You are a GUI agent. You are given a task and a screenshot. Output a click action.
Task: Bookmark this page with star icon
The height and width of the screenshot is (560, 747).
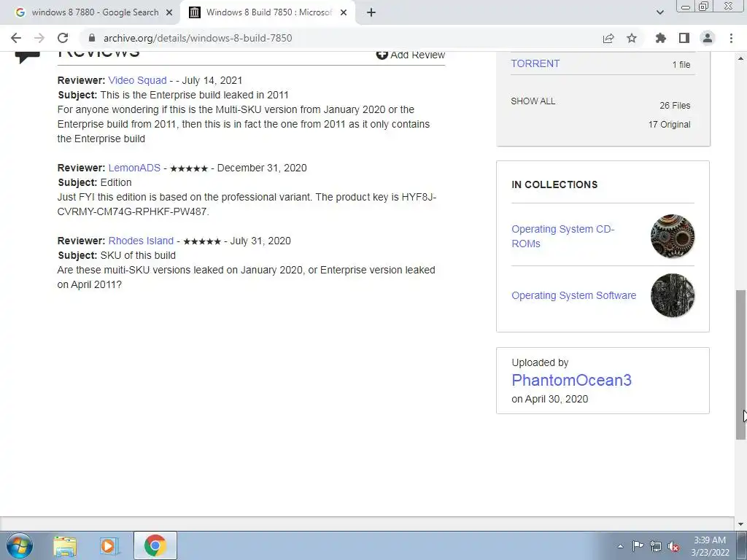[632, 38]
